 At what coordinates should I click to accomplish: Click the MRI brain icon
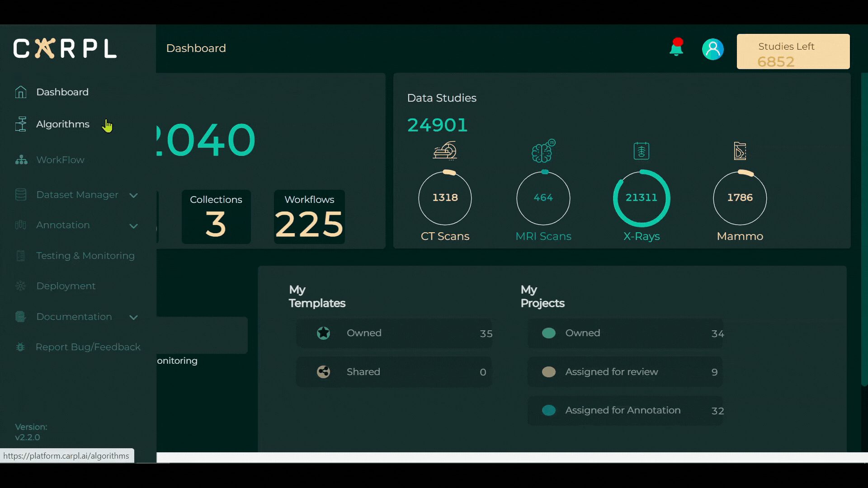point(543,151)
